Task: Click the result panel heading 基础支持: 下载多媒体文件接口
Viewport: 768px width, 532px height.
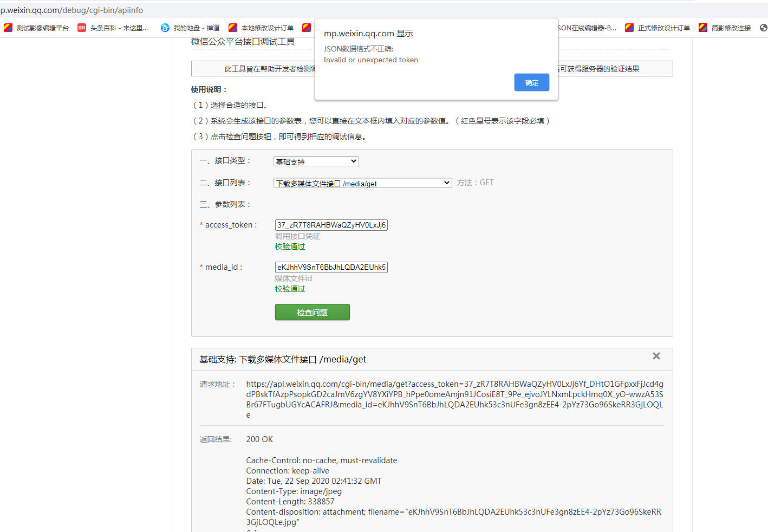Action: (x=283, y=359)
